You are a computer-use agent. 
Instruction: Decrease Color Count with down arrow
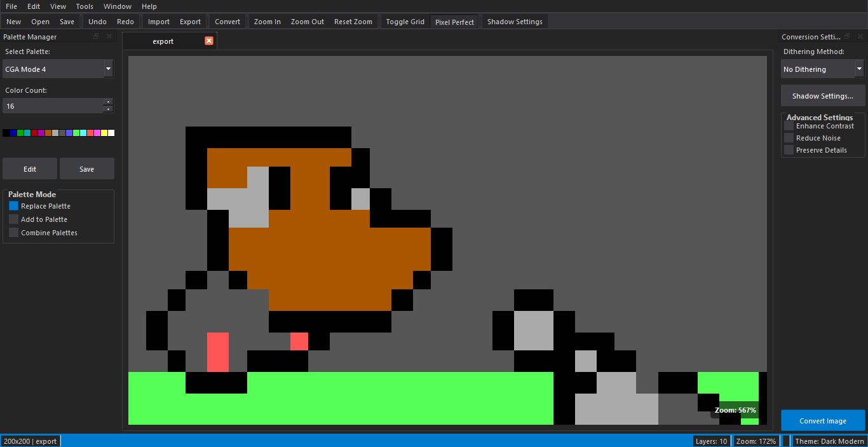point(108,109)
